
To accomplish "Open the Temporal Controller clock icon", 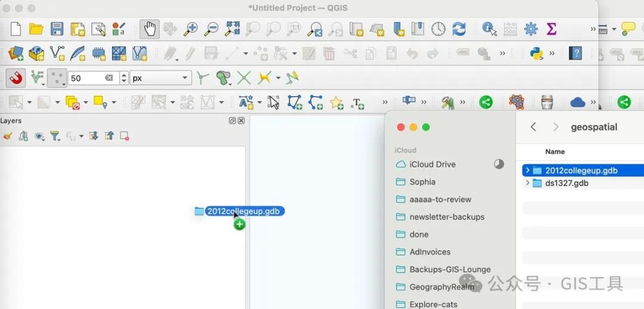I will [438, 29].
